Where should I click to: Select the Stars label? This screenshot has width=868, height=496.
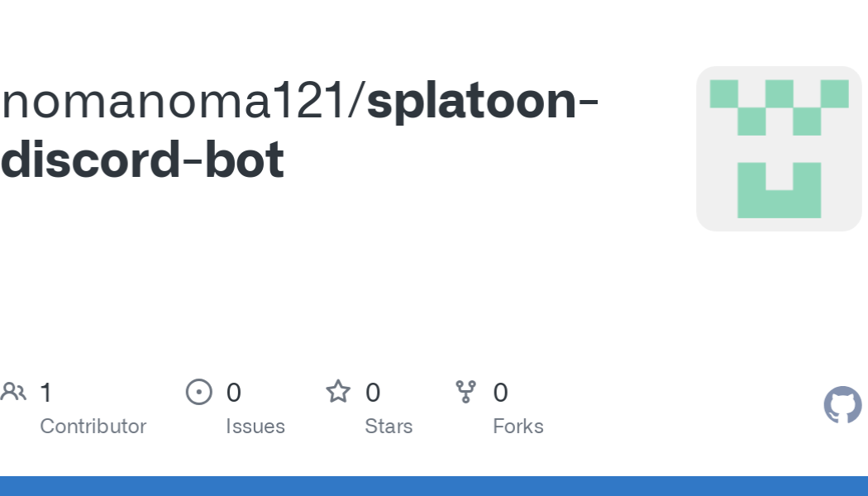389,427
